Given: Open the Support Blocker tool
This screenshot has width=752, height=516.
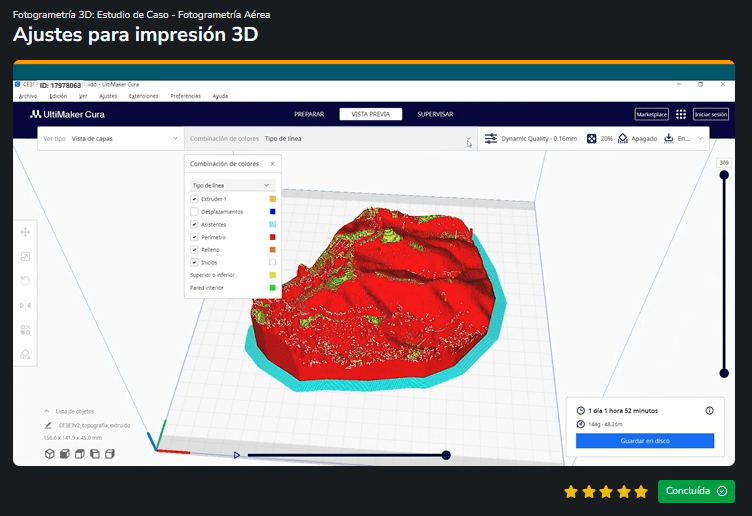Looking at the screenshot, I should coord(25,354).
